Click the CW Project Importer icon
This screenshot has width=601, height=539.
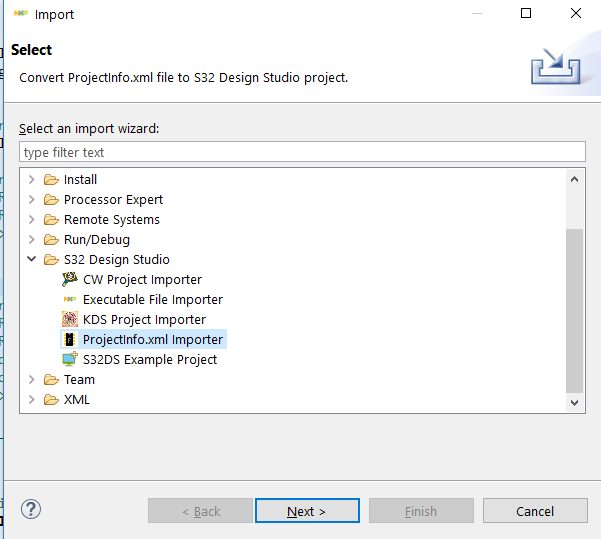pos(70,280)
